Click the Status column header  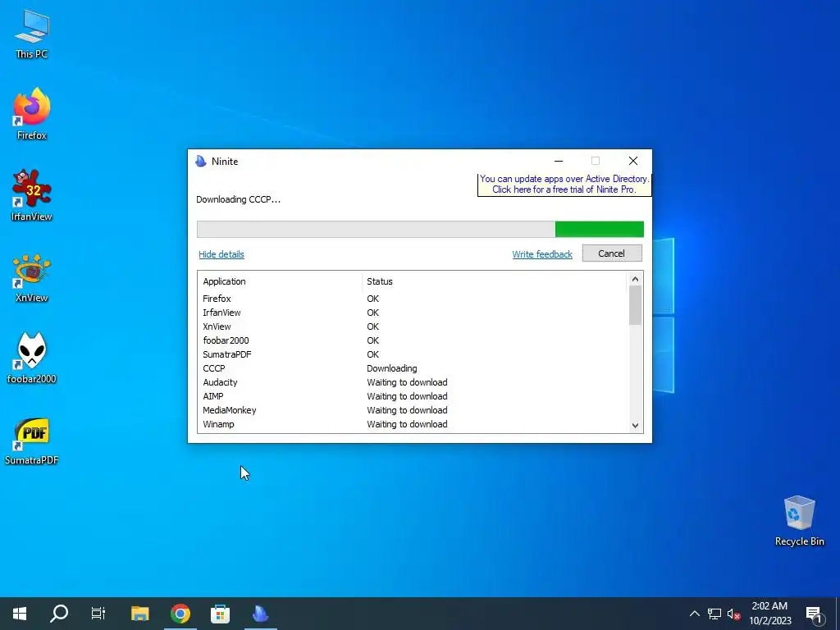coord(494,281)
